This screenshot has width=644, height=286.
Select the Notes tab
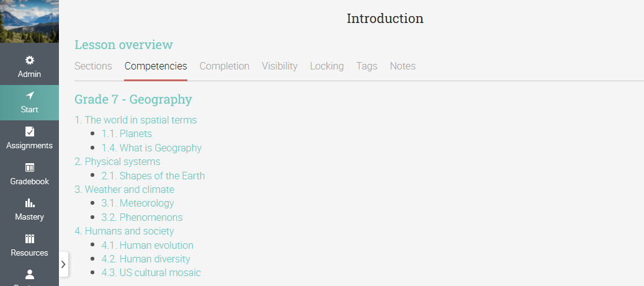pos(403,66)
